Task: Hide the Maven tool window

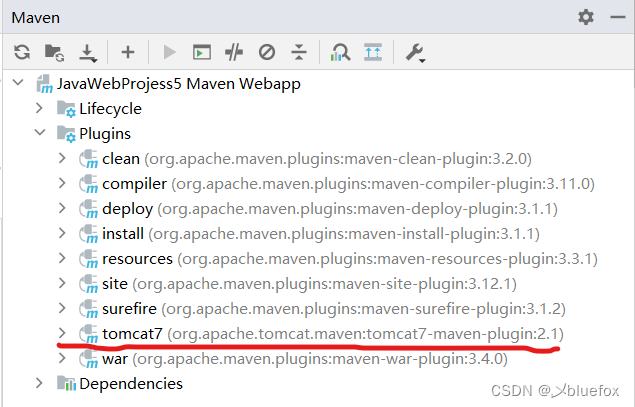Action: pyautogui.click(x=618, y=17)
